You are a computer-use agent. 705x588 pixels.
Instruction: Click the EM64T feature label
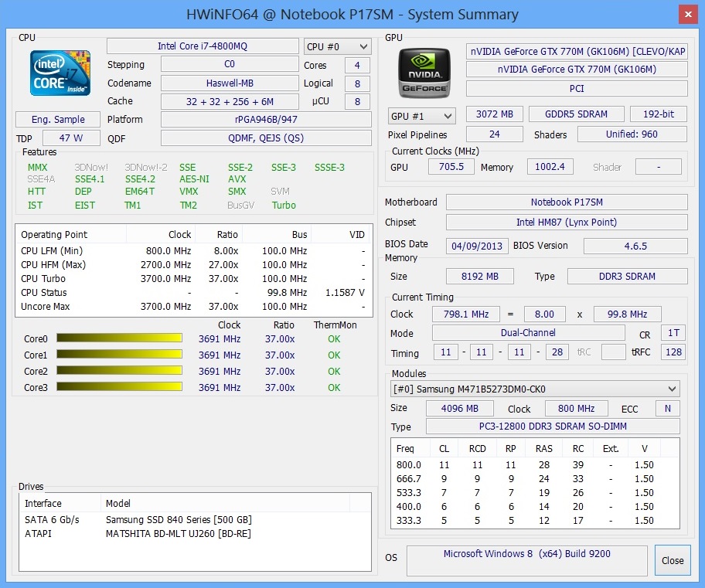[x=140, y=192]
